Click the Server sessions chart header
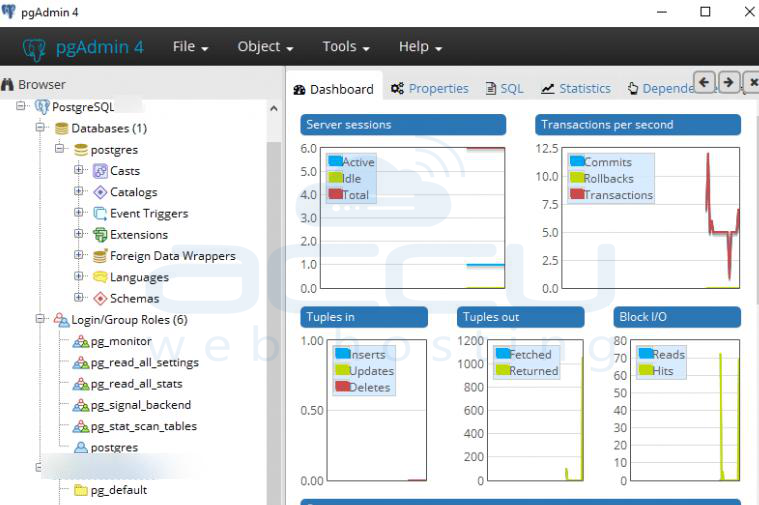 [403, 125]
